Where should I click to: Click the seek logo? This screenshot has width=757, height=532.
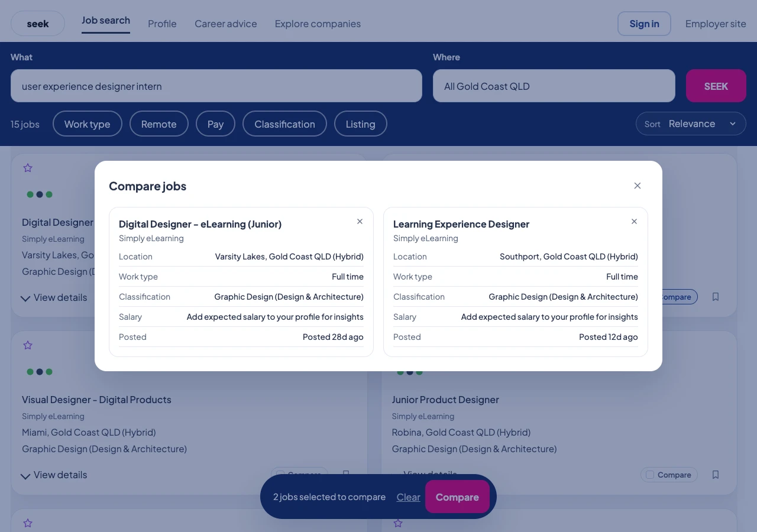point(38,24)
